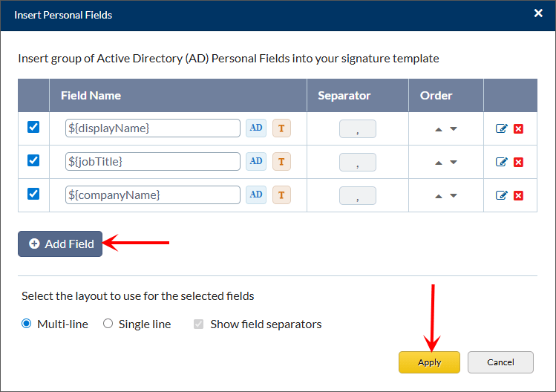The height and width of the screenshot is (392, 556).
Task: Edit the displayName field row
Action: tap(502, 128)
